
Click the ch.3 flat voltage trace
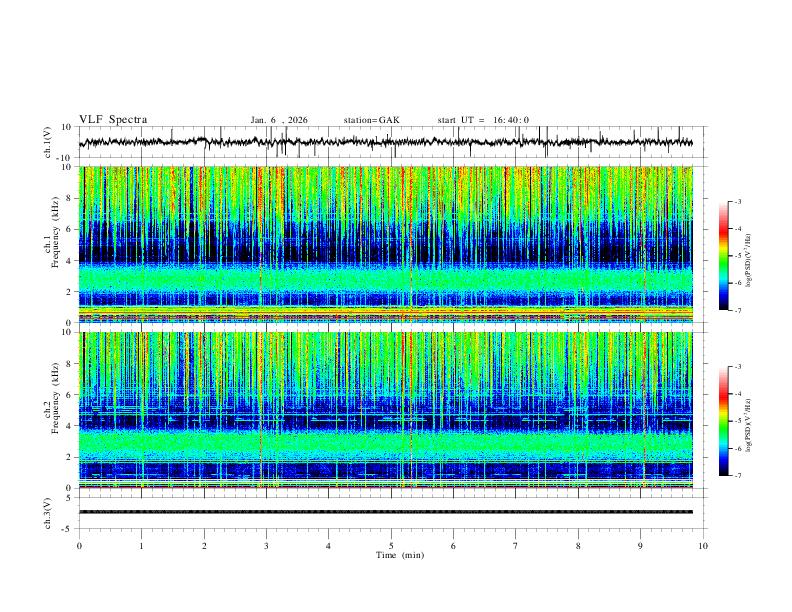coord(386,512)
